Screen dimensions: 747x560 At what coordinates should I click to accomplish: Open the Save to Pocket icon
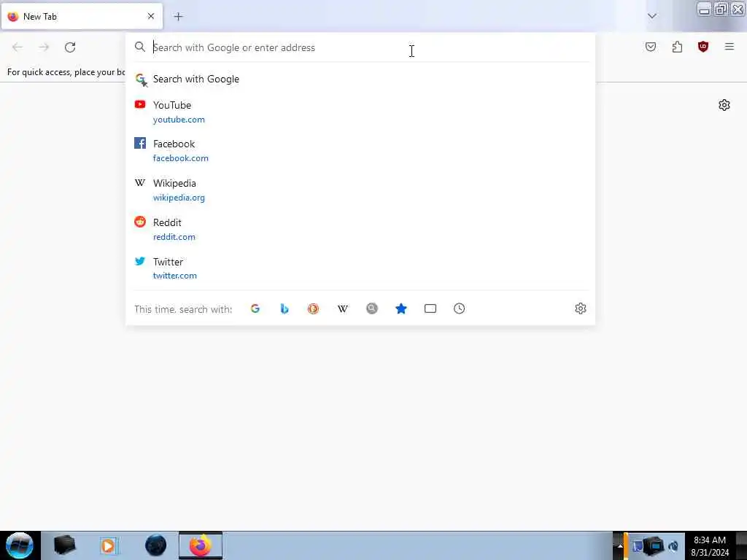pos(650,47)
